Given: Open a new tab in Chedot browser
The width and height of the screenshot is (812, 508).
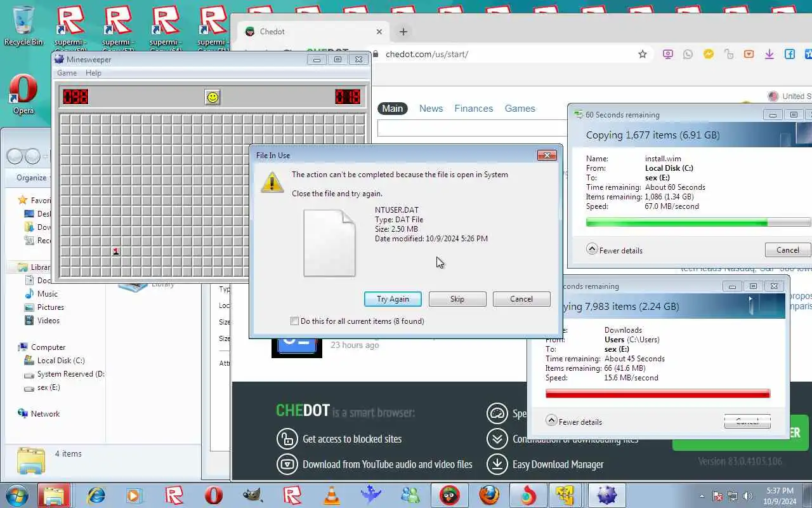Looking at the screenshot, I should click(x=403, y=32).
